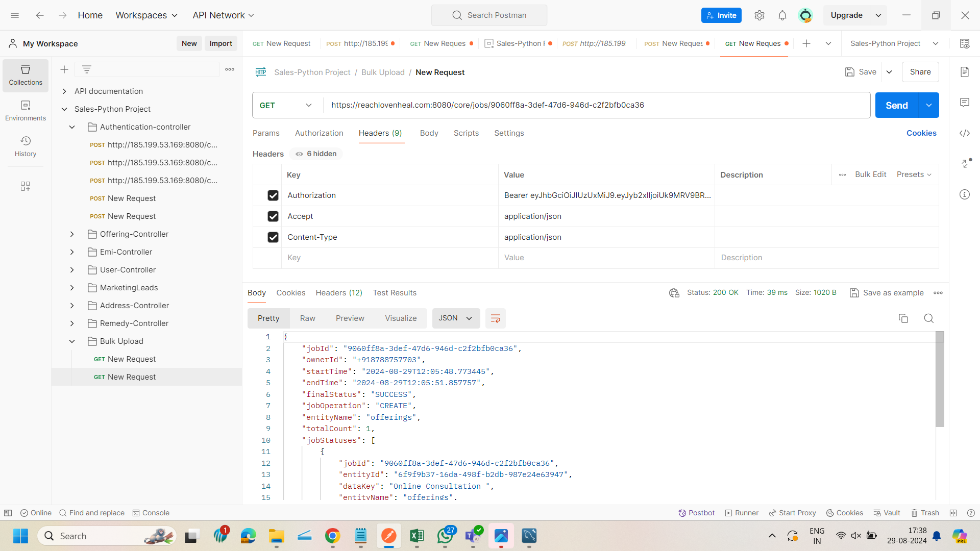Open the comments panel icon

[965, 103]
